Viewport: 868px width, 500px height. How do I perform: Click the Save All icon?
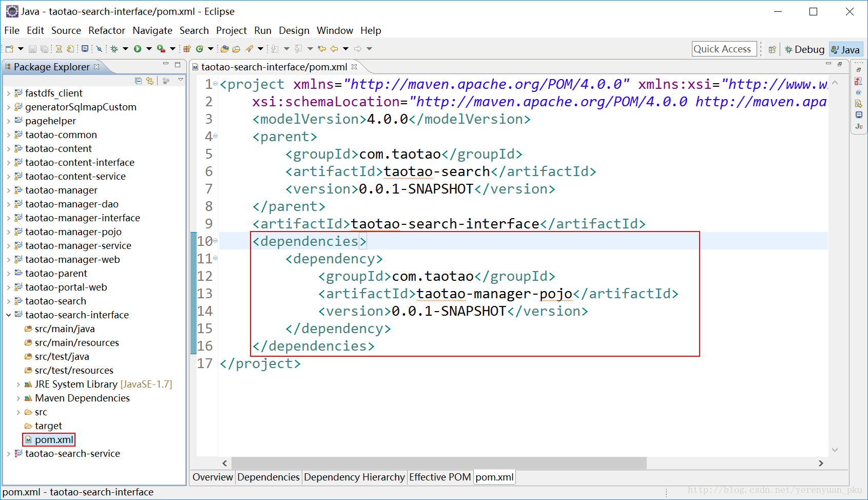point(45,49)
